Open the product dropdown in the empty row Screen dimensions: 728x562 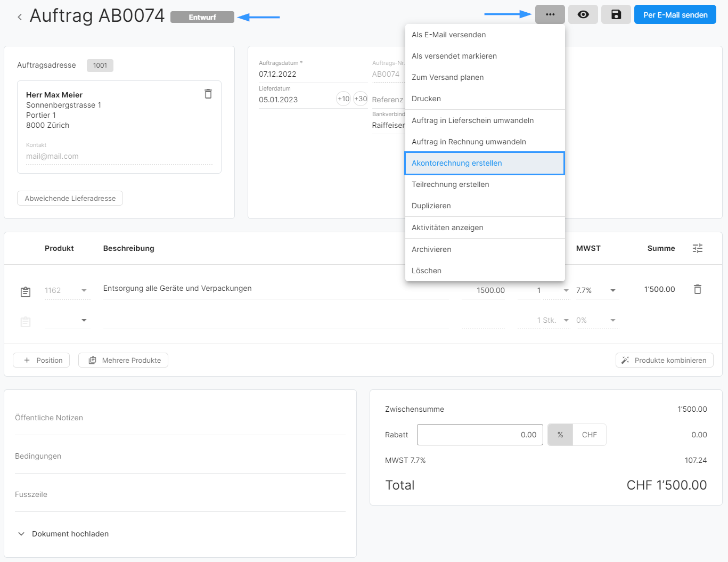click(x=84, y=320)
